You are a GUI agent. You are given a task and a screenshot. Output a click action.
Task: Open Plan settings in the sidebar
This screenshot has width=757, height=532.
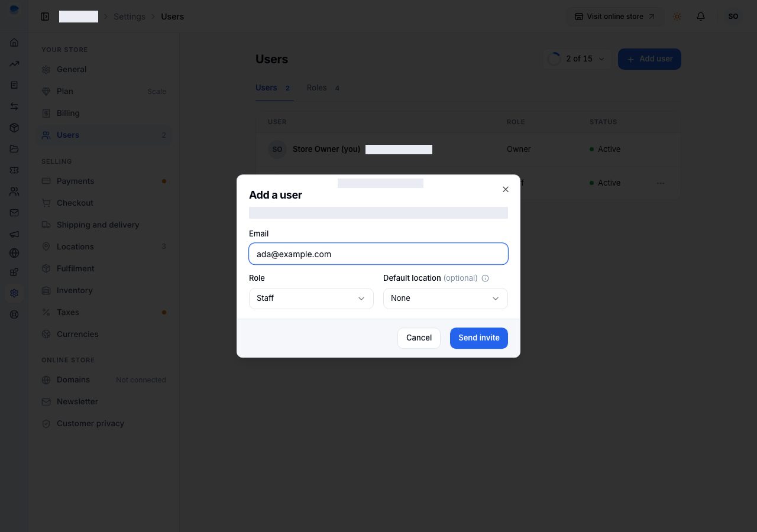coord(104,91)
